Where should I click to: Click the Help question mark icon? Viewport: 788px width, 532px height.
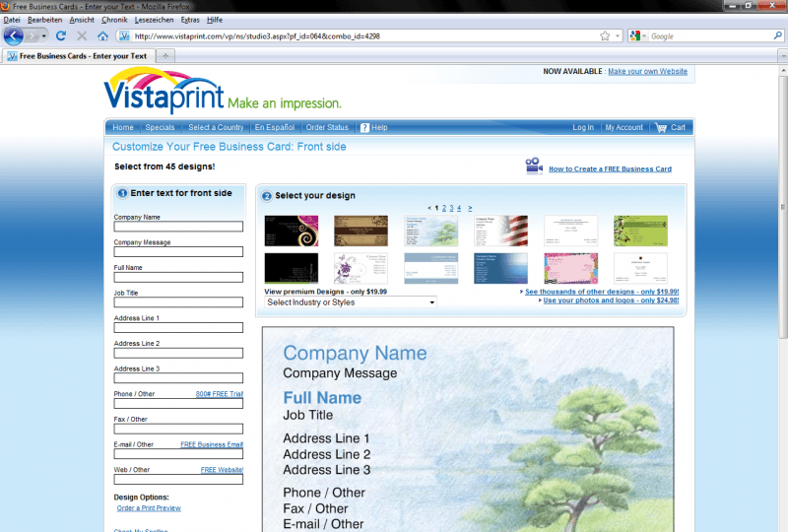(364, 128)
